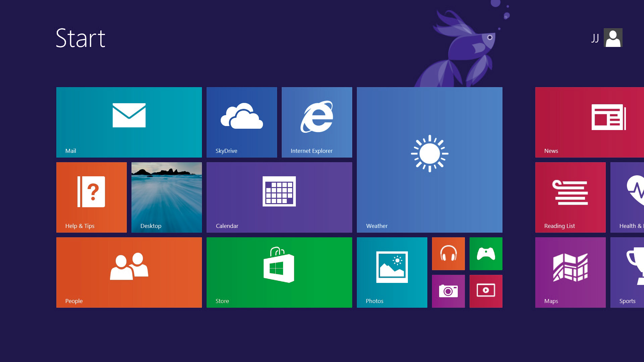This screenshot has height=362, width=644.
Task: Open the Weather tile
Action: (430, 160)
